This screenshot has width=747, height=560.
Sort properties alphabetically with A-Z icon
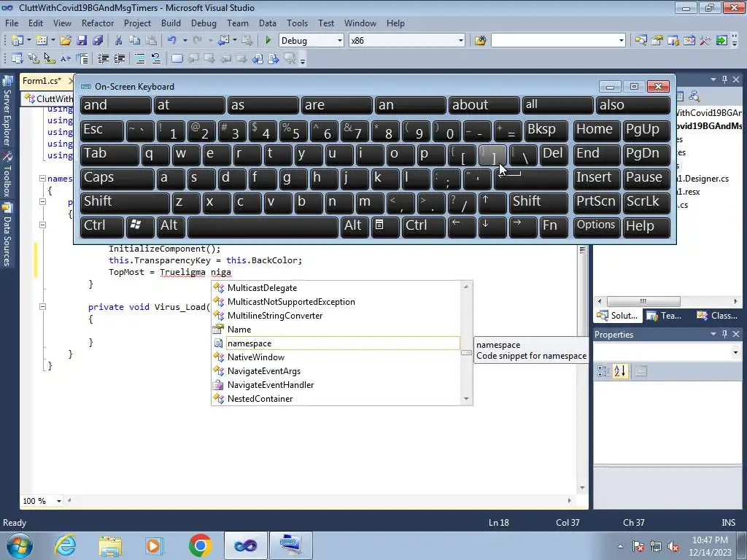[x=620, y=371]
